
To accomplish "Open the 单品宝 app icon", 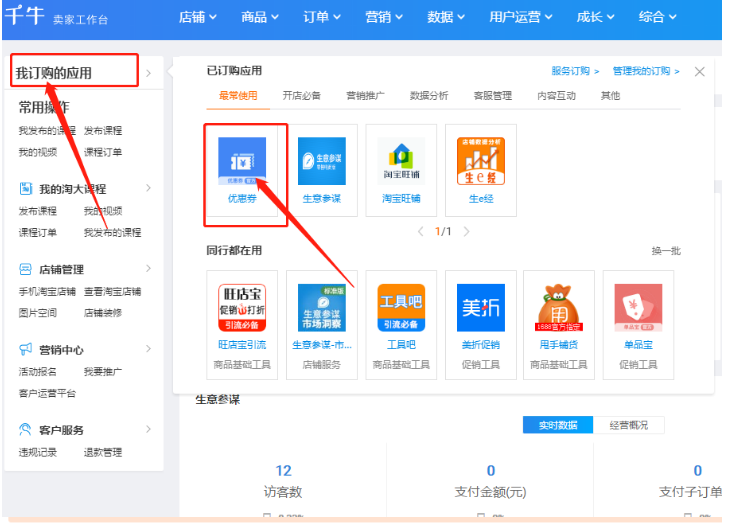I will (x=638, y=308).
